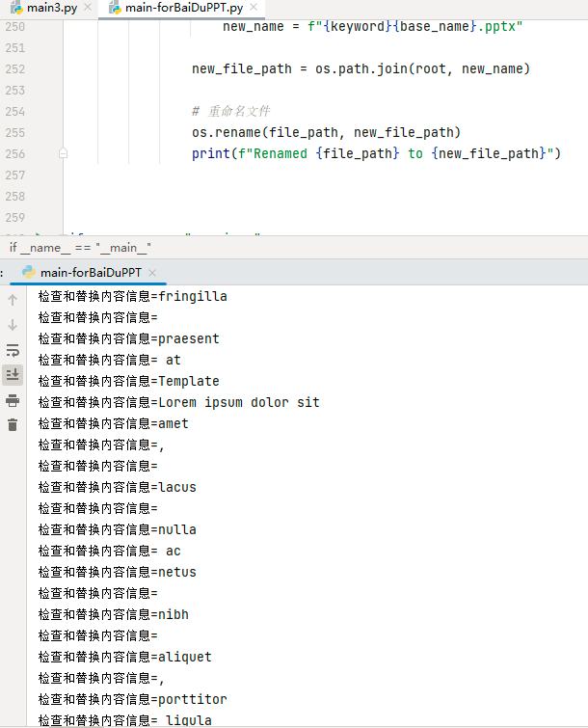
Task: Place cursor in the os.rename code line
Action: coord(326,132)
